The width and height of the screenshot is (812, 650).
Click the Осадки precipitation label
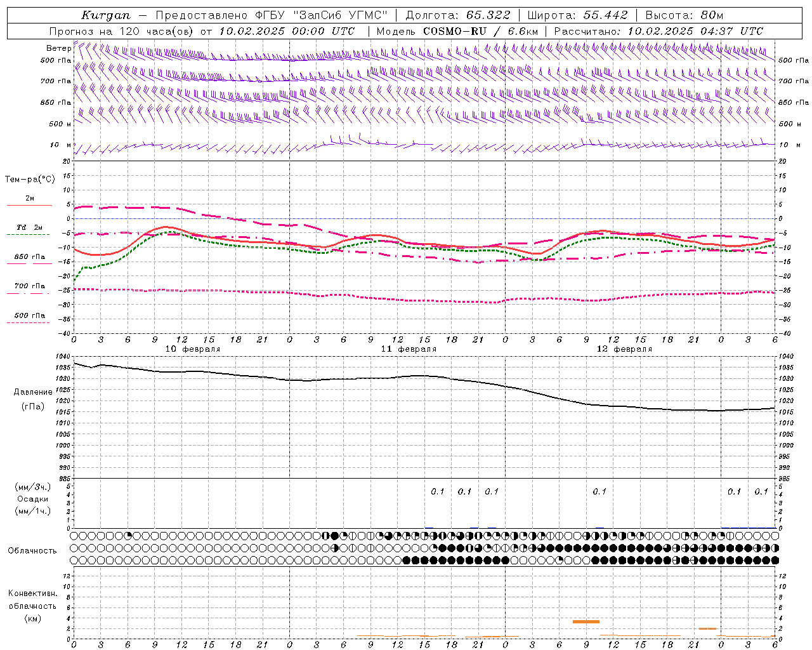coord(33,499)
